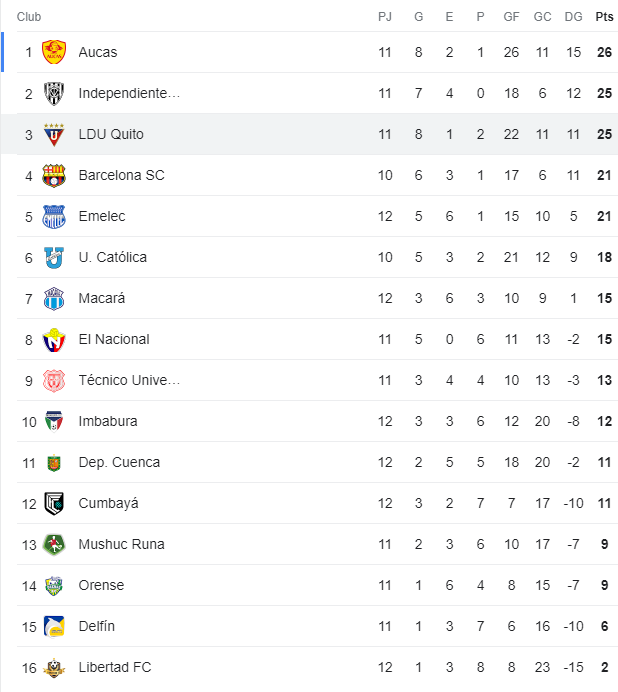Screen dimensions: 618x692
Task: Click the Libertad FC crest icon
Action: click(x=54, y=667)
